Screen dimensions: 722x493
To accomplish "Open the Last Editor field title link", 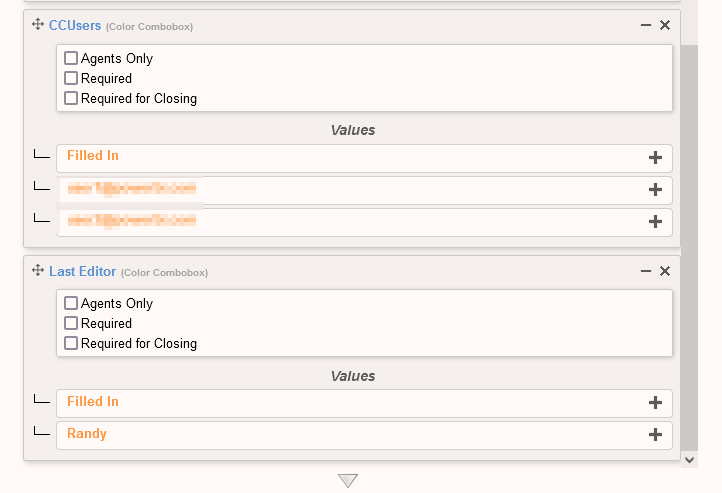I will (82, 271).
